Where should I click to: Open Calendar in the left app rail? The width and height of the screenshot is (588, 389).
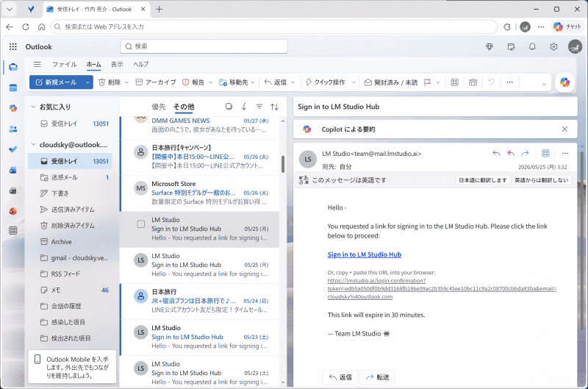pyautogui.click(x=13, y=88)
